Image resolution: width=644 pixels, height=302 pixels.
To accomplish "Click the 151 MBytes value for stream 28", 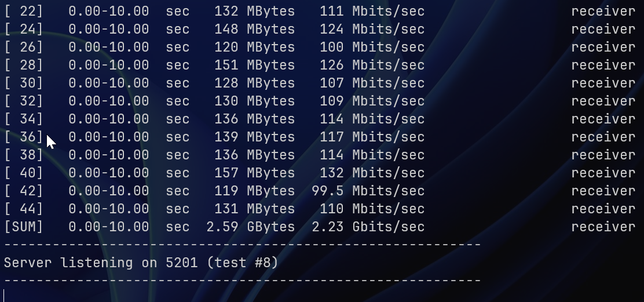I will [255, 66].
